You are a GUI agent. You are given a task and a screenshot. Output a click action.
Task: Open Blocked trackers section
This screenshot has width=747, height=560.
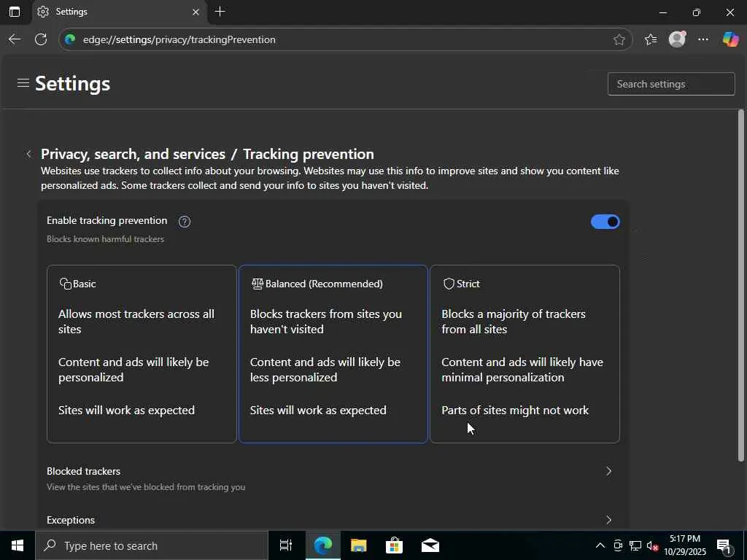click(x=333, y=478)
